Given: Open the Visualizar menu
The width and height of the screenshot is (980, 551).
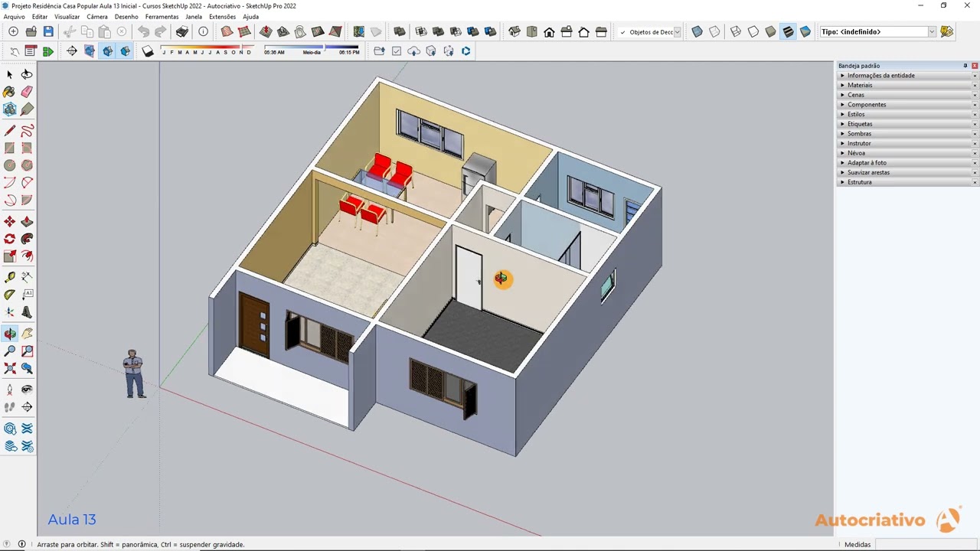Looking at the screenshot, I should tap(67, 17).
